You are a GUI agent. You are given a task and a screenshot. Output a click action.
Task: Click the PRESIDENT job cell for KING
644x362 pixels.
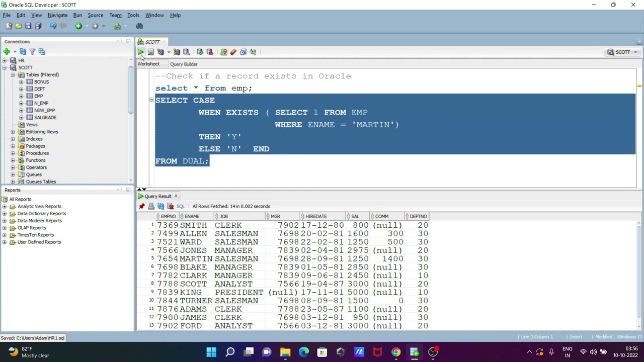pos(239,292)
